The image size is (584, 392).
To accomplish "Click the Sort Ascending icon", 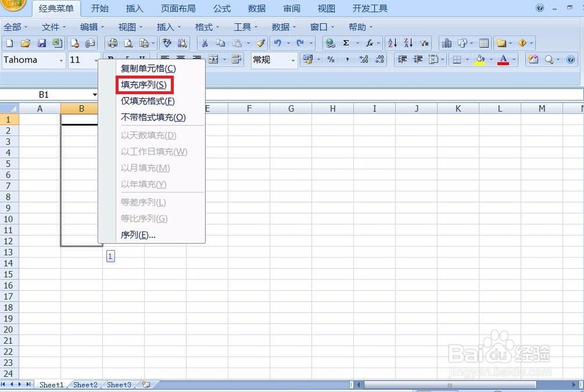I will pos(392,43).
